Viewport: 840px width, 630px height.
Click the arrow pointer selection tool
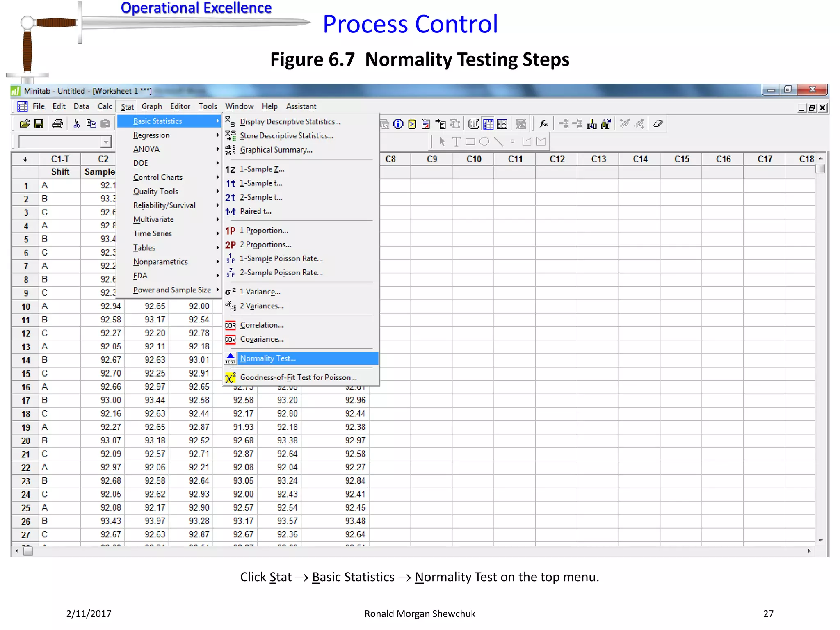442,142
